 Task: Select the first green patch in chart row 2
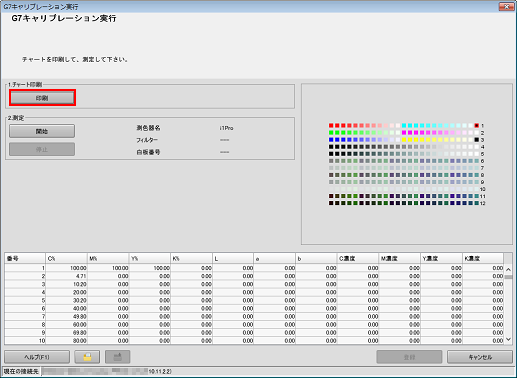(331, 133)
